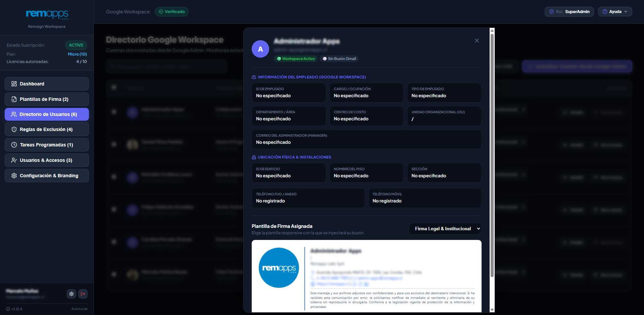Open Plantillas de Firma (2)
644x315 pixels.
pos(47,99)
